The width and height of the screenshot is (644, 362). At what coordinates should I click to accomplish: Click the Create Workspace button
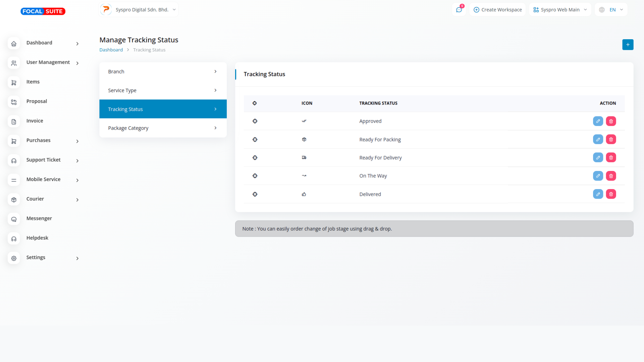[x=497, y=10]
